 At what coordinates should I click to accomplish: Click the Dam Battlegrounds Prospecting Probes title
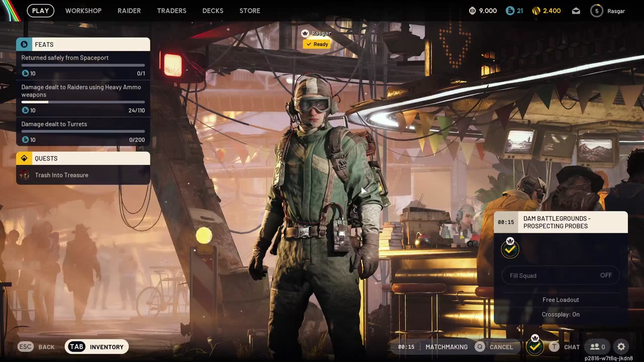pos(557,222)
